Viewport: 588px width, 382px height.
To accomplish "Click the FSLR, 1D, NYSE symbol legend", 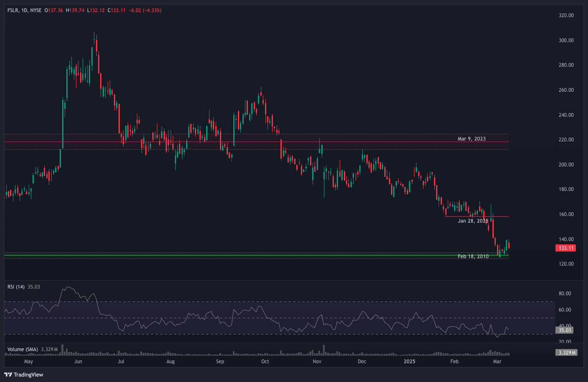I will tap(24, 10).
